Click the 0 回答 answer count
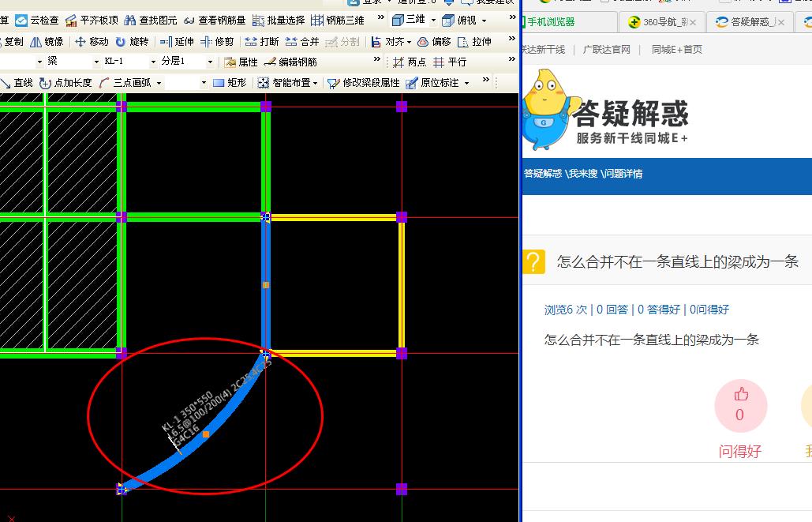 pyautogui.click(x=612, y=310)
